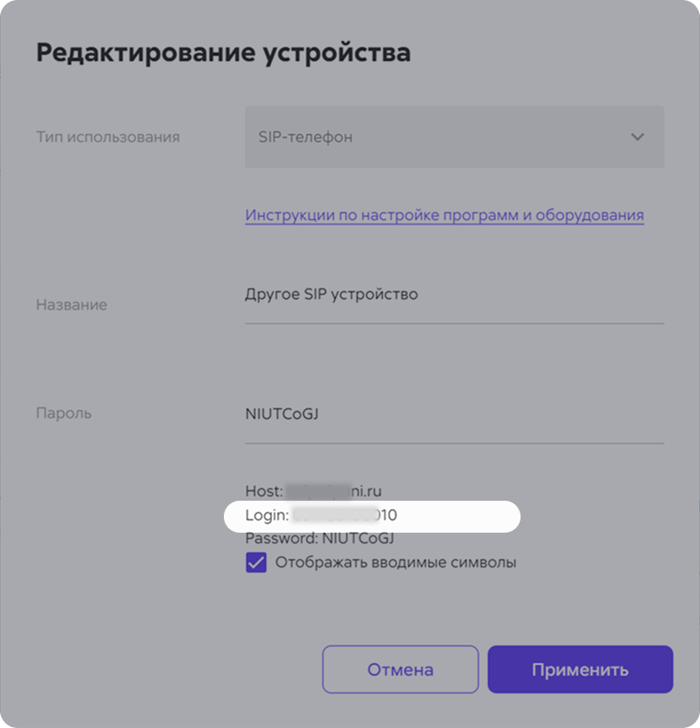
Task: Click the Пароль input field with NIUTCoGJ
Action: pyautogui.click(x=454, y=413)
